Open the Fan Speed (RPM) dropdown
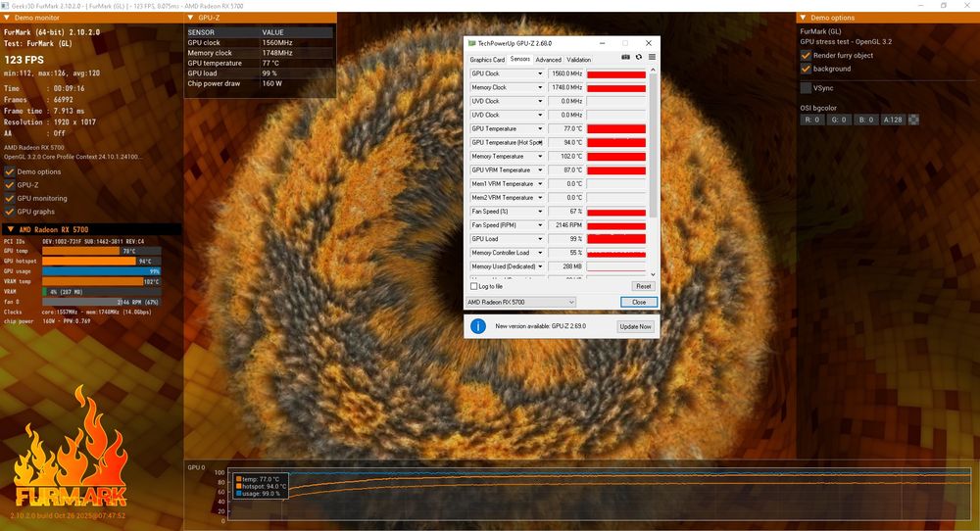 coord(540,225)
